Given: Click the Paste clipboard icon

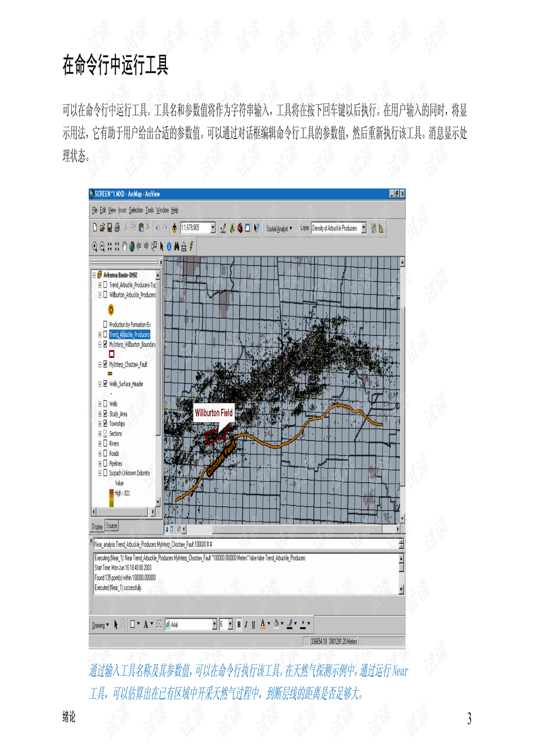Looking at the screenshot, I should 141,228.
